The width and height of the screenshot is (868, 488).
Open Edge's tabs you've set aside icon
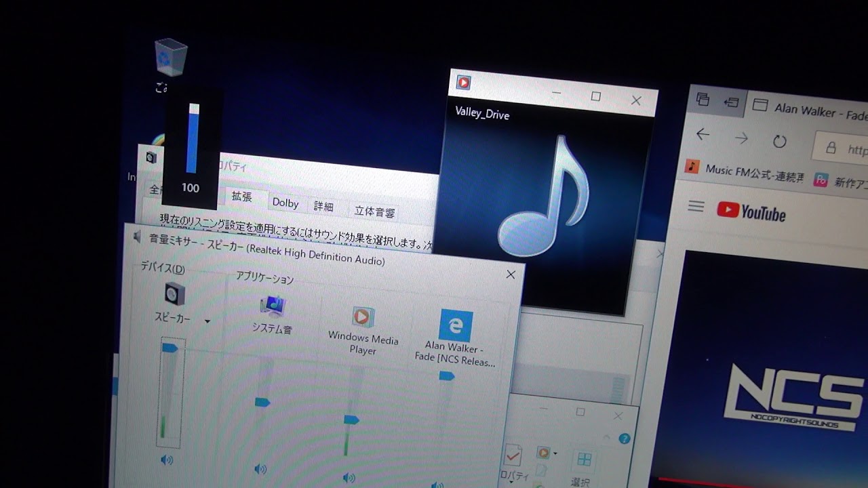click(703, 100)
